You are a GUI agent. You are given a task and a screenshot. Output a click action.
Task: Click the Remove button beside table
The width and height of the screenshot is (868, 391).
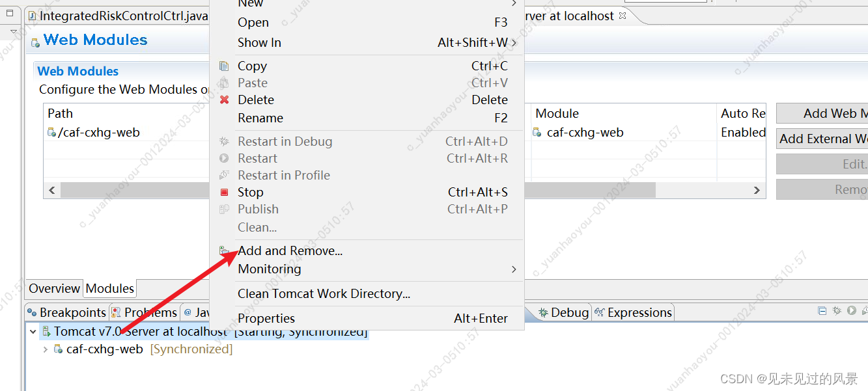tap(822, 189)
